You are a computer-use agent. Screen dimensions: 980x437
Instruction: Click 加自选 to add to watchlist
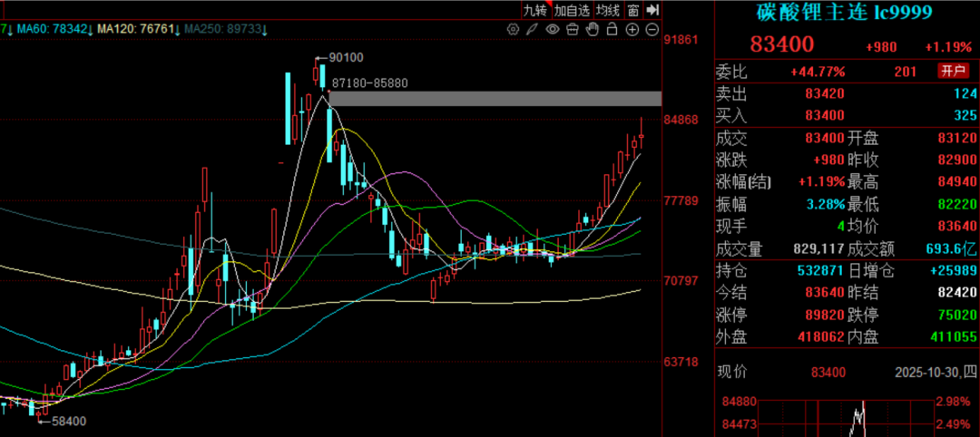click(x=572, y=10)
